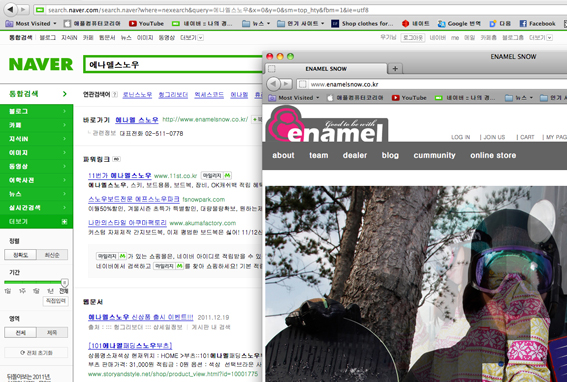Go back in the ENAMEL SNOW window
This screenshot has width=567, height=382.
273,84
